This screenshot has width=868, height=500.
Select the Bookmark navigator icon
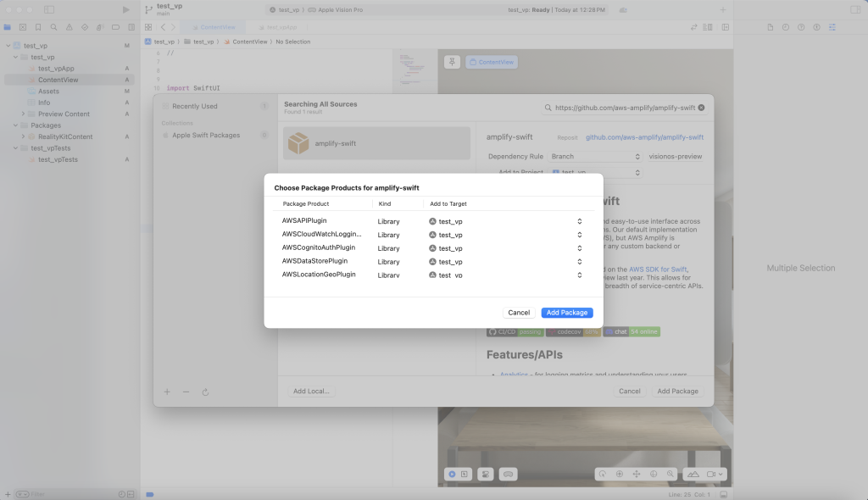coord(38,27)
